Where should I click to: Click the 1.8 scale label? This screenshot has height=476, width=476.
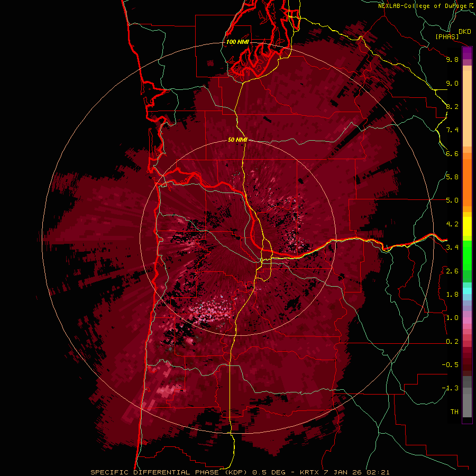point(452,295)
